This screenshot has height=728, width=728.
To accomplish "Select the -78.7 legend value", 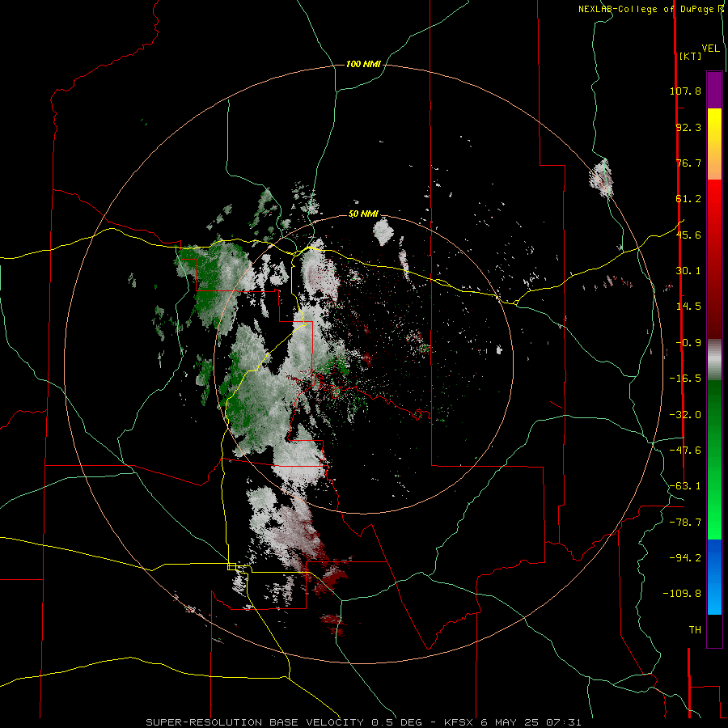I will point(685,523).
